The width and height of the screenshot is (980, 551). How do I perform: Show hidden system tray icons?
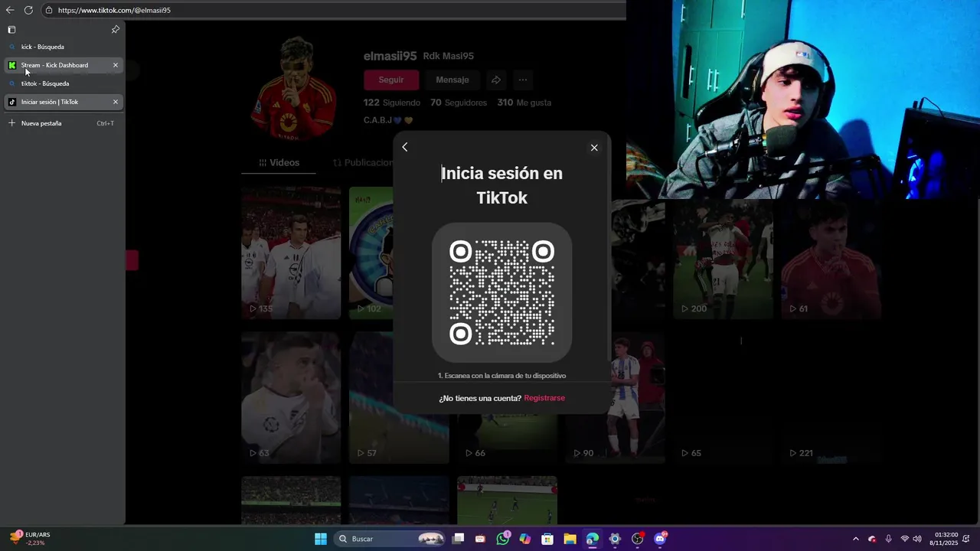[855, 539]
